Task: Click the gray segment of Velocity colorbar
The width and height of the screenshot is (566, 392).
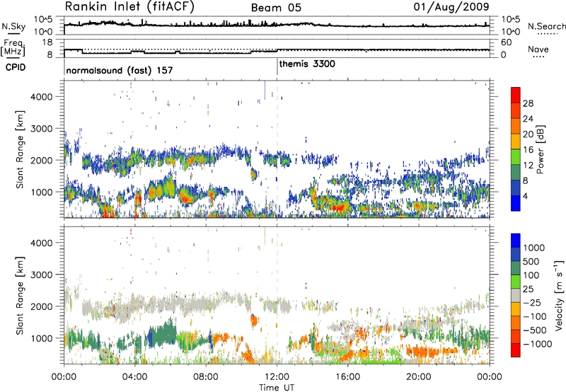Action: pos(516,295)
